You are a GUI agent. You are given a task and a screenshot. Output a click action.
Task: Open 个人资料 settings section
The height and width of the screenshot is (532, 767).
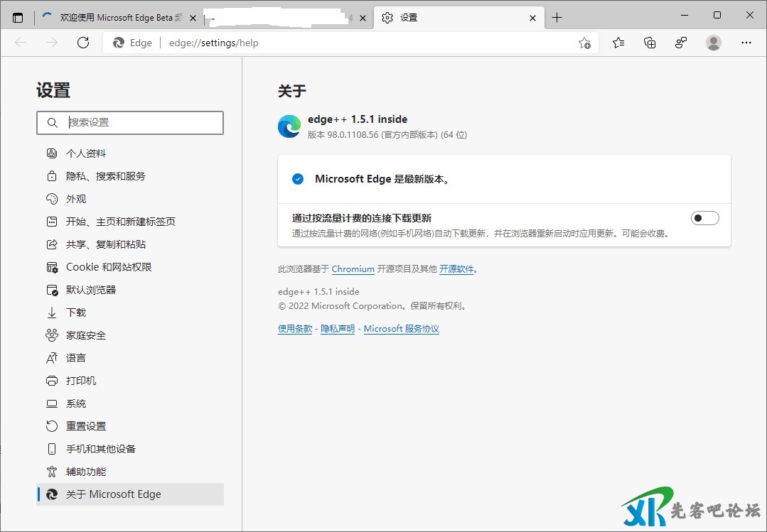click(86, 153)
